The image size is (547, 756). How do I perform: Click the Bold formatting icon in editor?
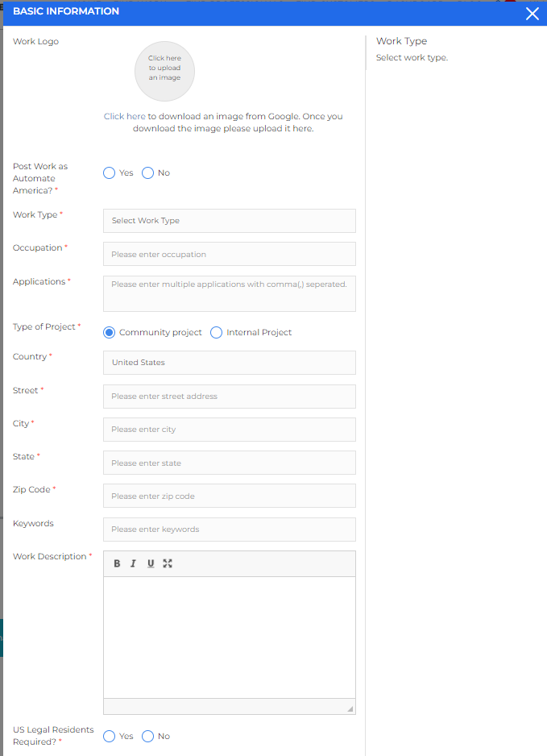[x=117, y=563]
